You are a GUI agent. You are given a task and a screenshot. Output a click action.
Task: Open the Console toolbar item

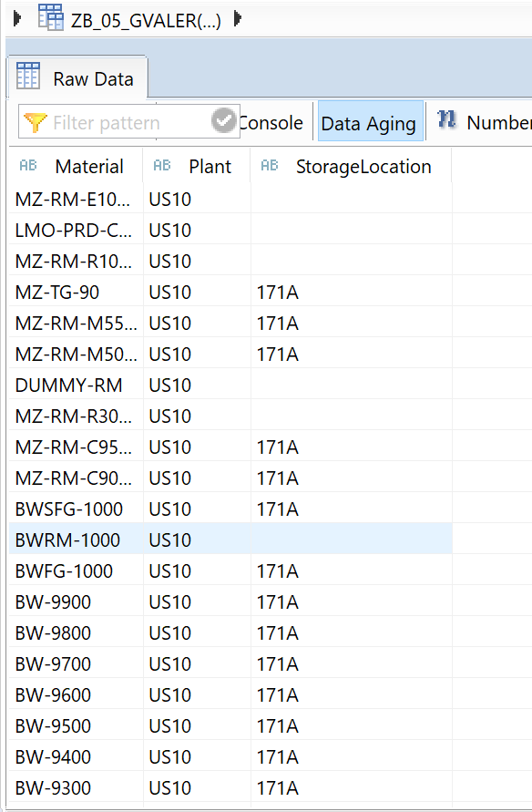(271, 123)
